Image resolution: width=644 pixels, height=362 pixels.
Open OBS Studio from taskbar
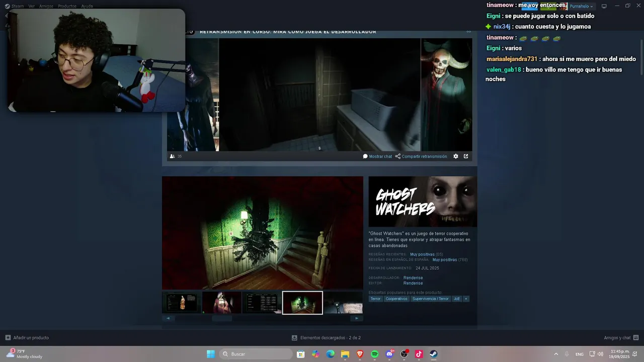click(404, 354)
